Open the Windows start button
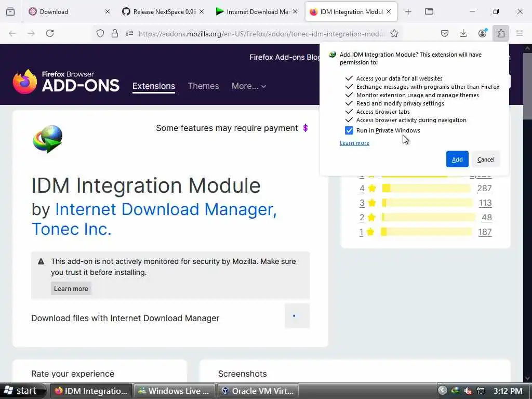The image size is (532, 399). click(x=22, y=391)
